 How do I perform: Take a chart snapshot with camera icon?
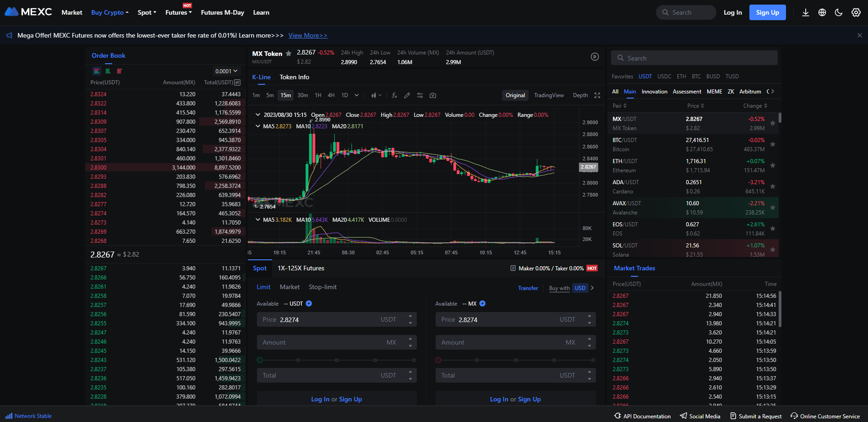[433, 95]
